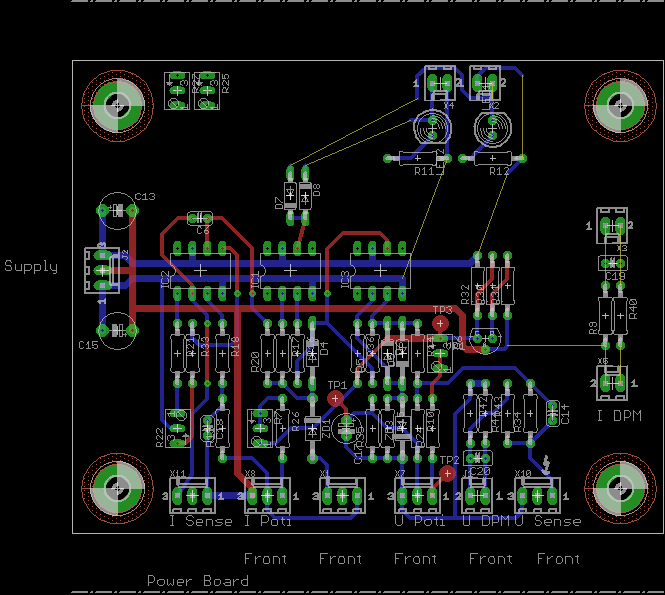Click resistor R40
Screen dimensions: 665x595
620,316
